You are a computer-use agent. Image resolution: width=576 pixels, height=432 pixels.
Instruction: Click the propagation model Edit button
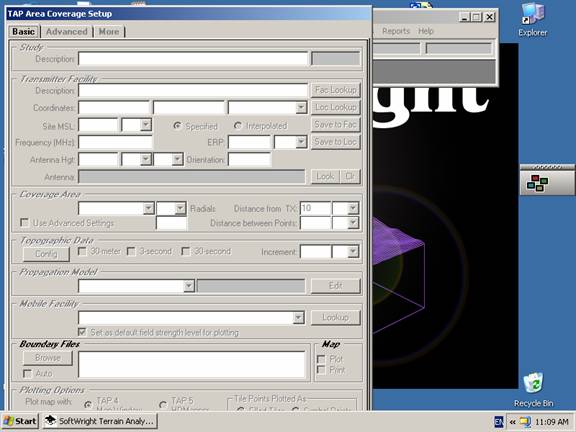(335, 286)
